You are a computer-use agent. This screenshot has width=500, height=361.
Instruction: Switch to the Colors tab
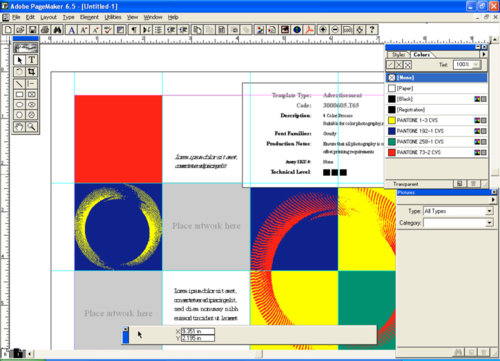click(x=422, y=54)
